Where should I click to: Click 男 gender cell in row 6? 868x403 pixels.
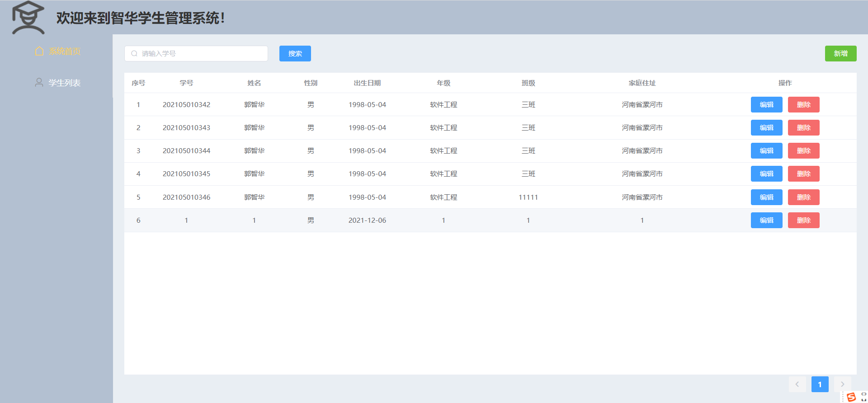(x=311, y=220)
